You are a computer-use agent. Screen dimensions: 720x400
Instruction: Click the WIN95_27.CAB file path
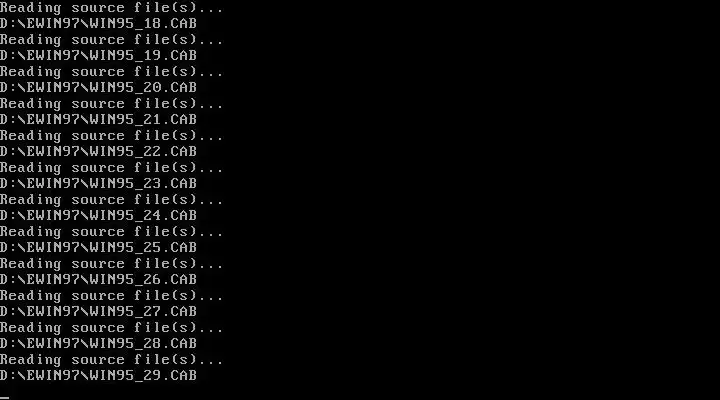tap(98, 311)
